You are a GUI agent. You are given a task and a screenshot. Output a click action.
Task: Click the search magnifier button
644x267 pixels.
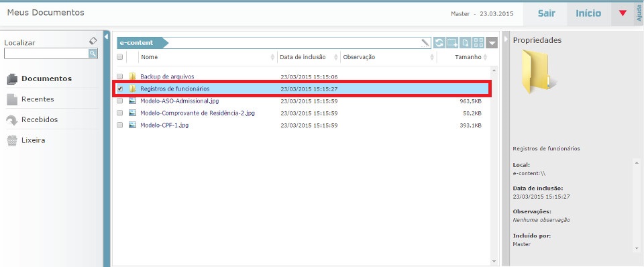pos(93,53)
